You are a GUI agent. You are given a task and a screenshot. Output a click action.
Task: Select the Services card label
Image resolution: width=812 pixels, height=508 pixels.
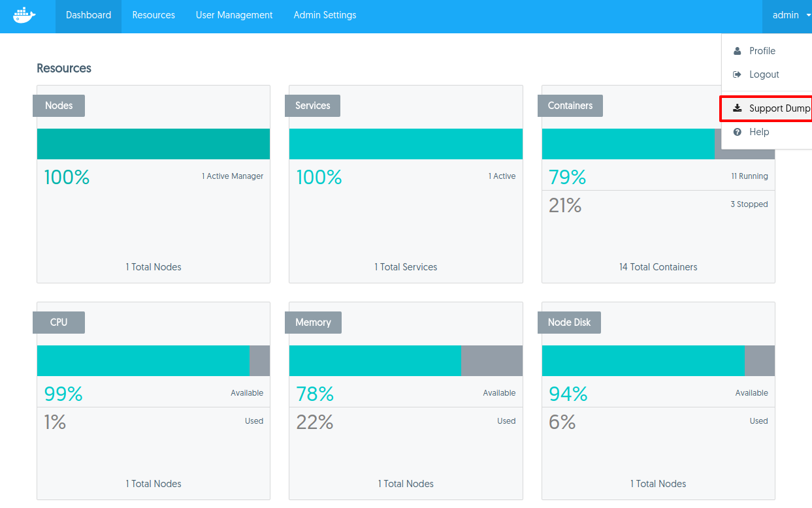click(x=312, y=106)
